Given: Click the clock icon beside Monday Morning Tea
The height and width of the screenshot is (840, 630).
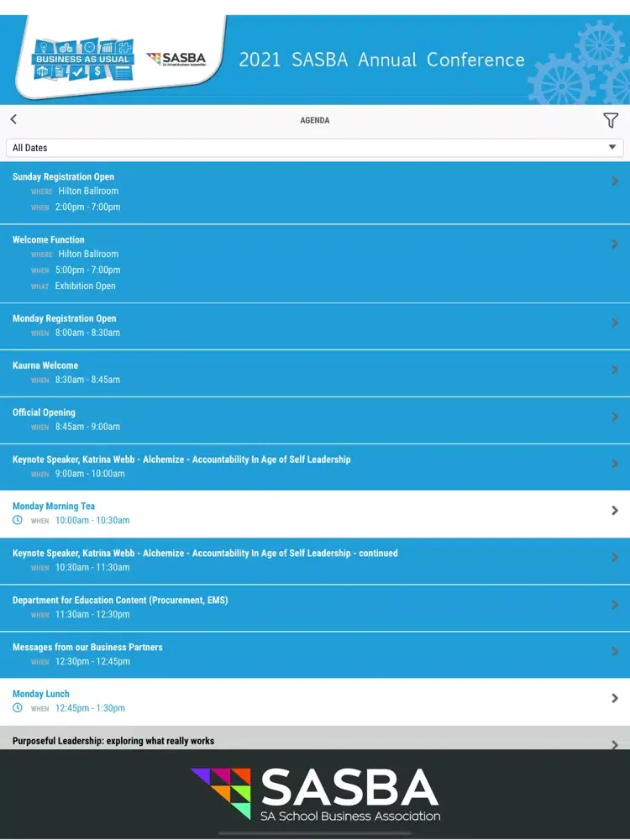Looking at the screenshot, I should click(x=18, y=520).
